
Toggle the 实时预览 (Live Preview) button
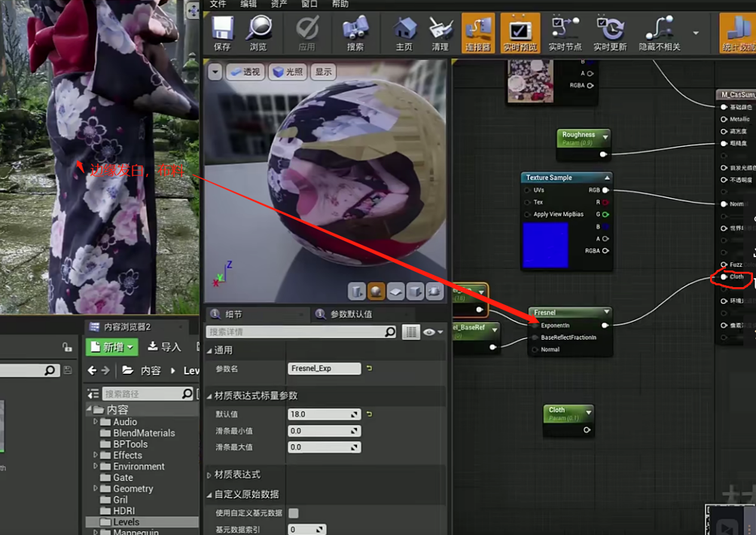click(520, 33)
